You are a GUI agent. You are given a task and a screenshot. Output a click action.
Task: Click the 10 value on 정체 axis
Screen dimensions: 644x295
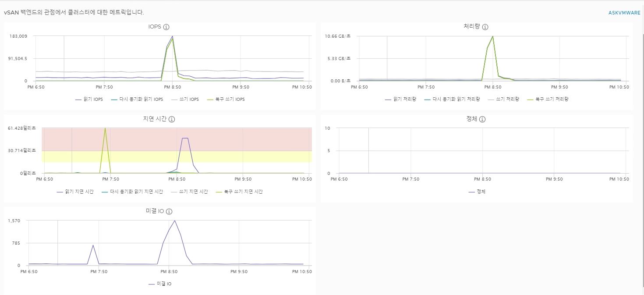tap(327, 128)
